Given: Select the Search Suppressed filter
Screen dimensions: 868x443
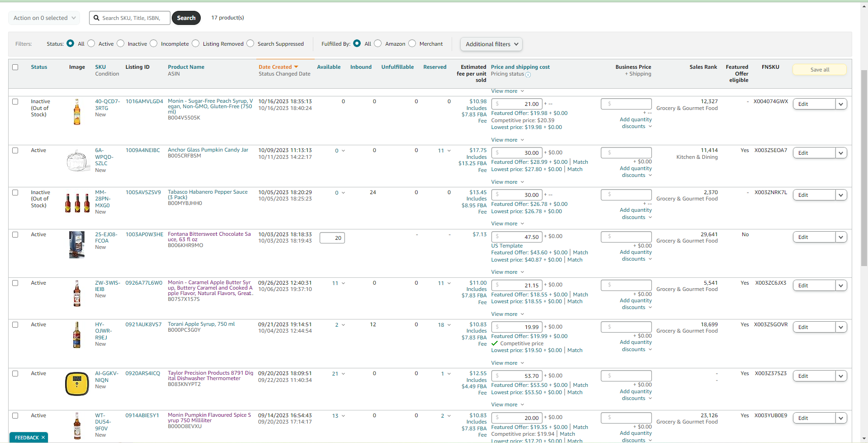Looking at the screenshot, I should pyautogui.click(x=250, y=43).
